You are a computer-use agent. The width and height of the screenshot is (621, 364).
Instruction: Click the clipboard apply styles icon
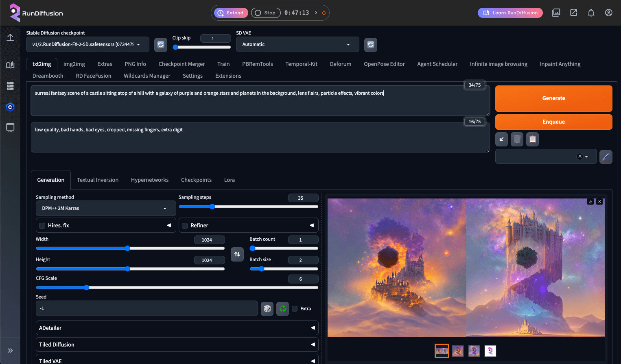coord(532,139)
